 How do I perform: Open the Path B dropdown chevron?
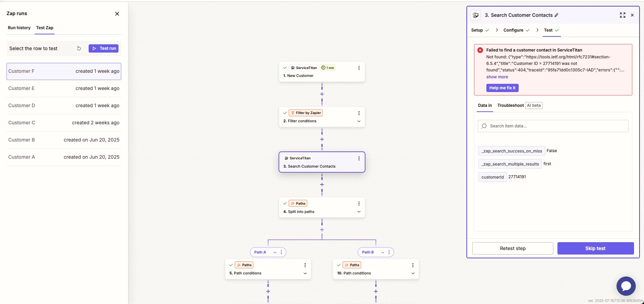click(x=383, y=252)
